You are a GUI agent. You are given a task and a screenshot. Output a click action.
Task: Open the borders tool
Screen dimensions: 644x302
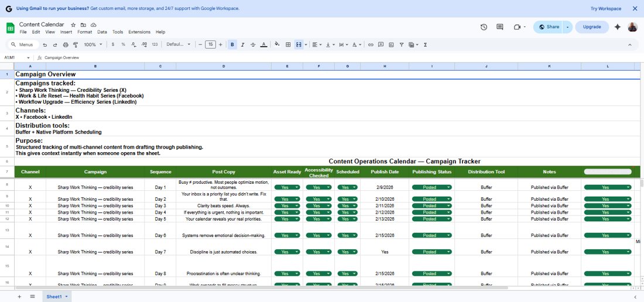tap(288, 44)
